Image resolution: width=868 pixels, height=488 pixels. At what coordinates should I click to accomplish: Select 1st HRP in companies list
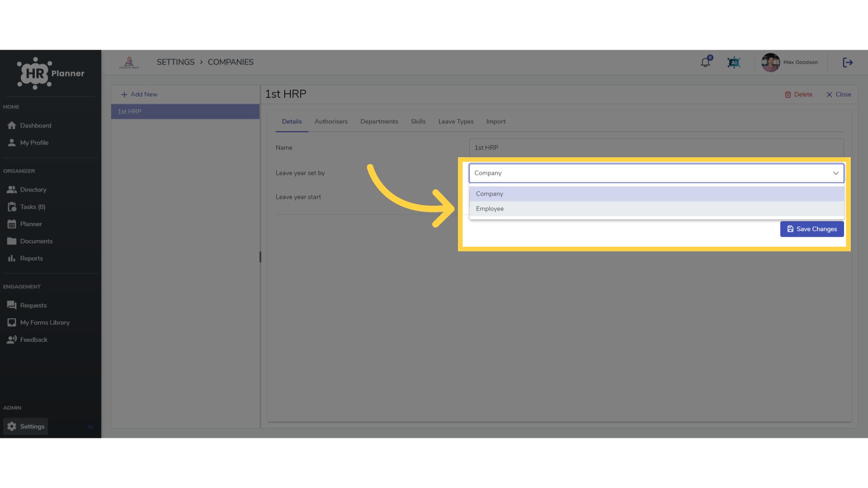tap(185, 112)
